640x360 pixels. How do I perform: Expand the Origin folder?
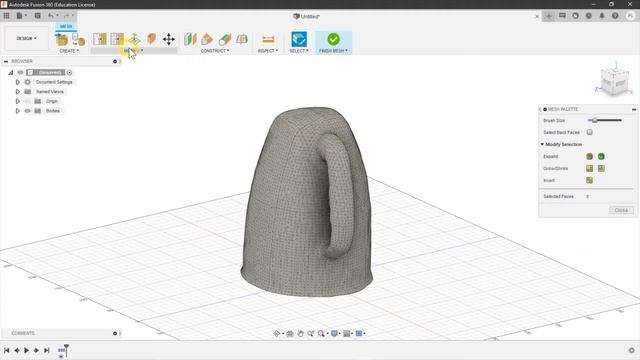tap(18, 101)
